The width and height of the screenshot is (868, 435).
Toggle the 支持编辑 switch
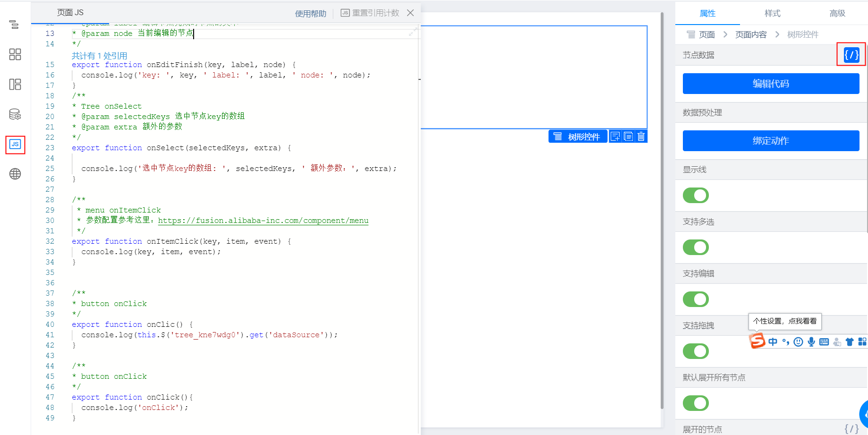[x=696, y=299]
